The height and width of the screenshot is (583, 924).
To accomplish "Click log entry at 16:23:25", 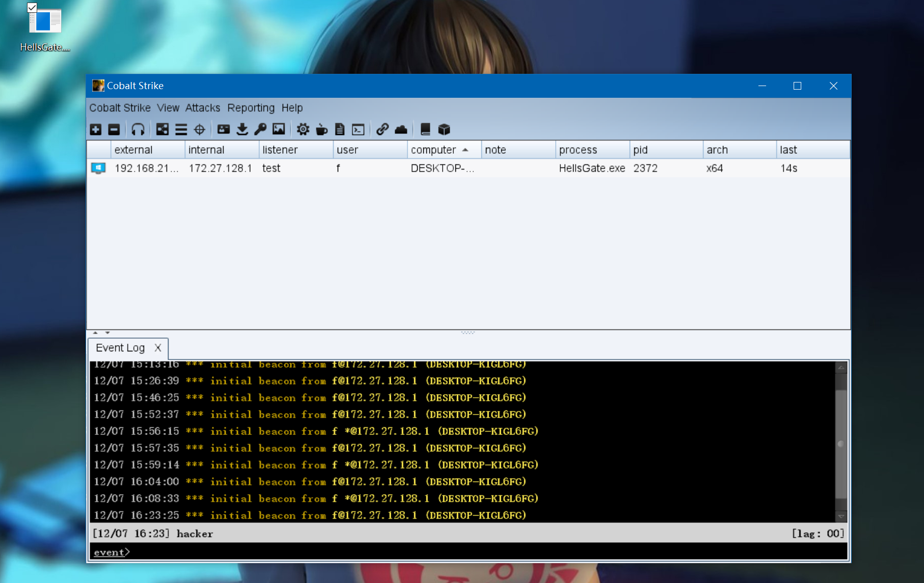I will click(x=310, y=515).
